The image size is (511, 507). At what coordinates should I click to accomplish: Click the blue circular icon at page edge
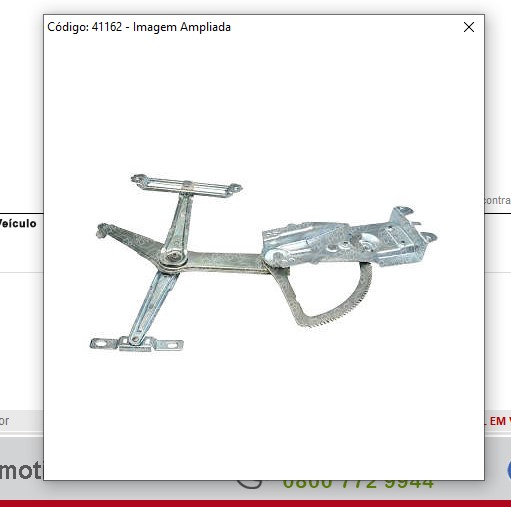[x=509, y=470]
